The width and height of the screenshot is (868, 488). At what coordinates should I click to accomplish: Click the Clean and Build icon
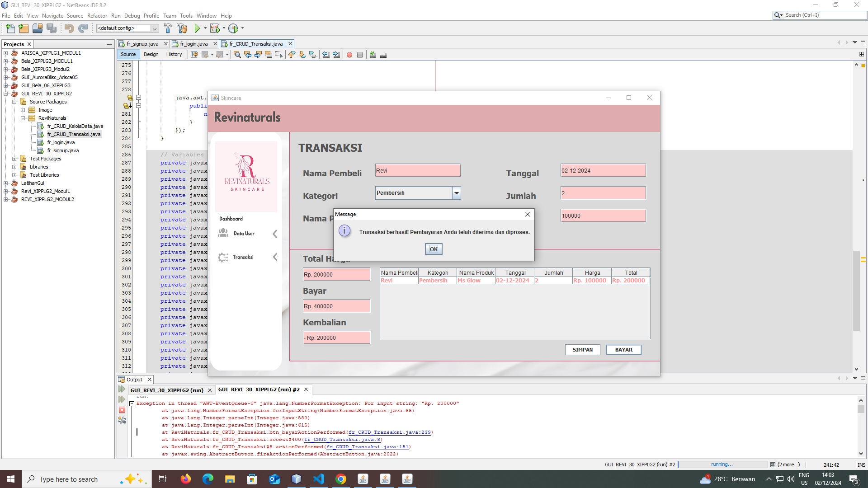(182, 28)
